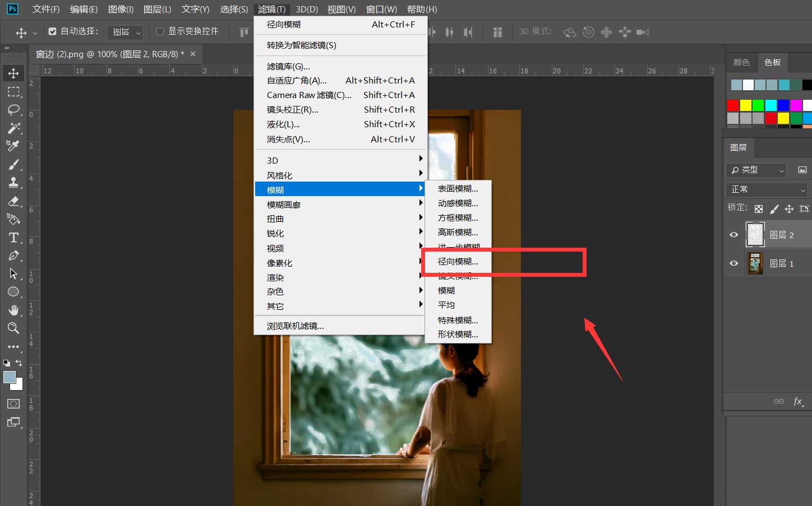This screenshot has height=506, width=812.
Task: Switch to the 颜色 panel tab
Action: 741,62
